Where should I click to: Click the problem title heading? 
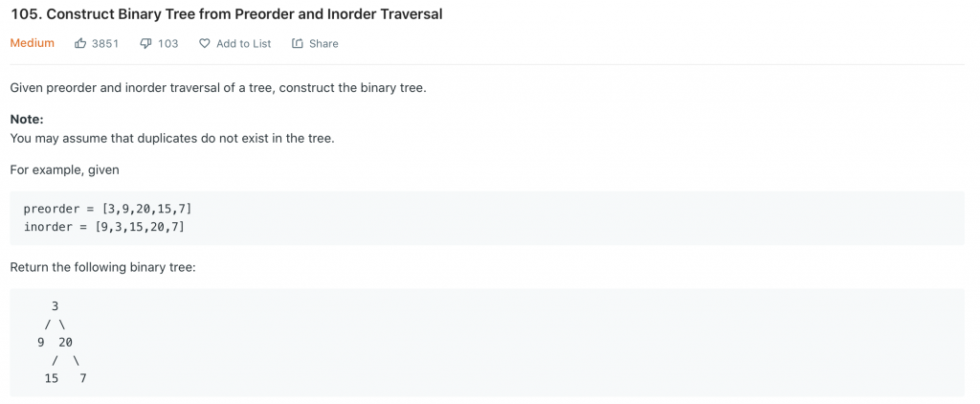[226, 14]
